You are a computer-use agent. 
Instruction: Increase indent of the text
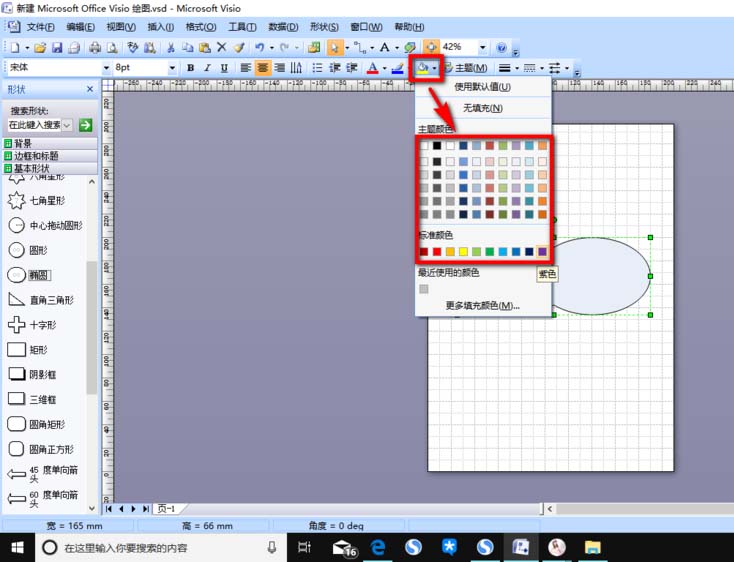click(352, 68)
